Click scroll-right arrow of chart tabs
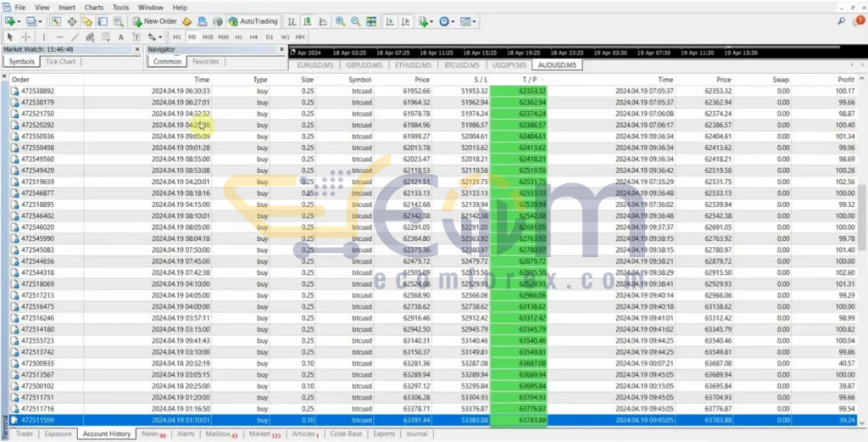The width and height of the screenshot is (868, 442). tap(862, 64)
